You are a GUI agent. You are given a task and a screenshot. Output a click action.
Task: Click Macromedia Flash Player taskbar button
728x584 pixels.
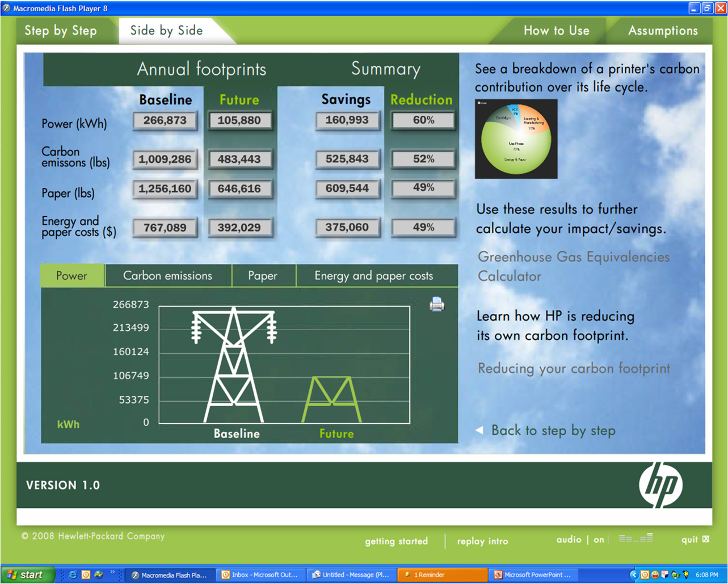[170, 575]
